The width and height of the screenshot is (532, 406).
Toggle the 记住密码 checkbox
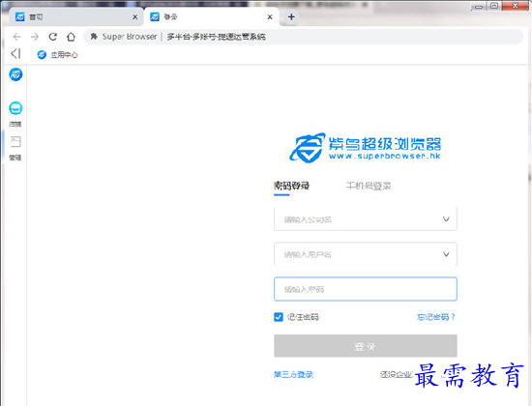point(279,317)
